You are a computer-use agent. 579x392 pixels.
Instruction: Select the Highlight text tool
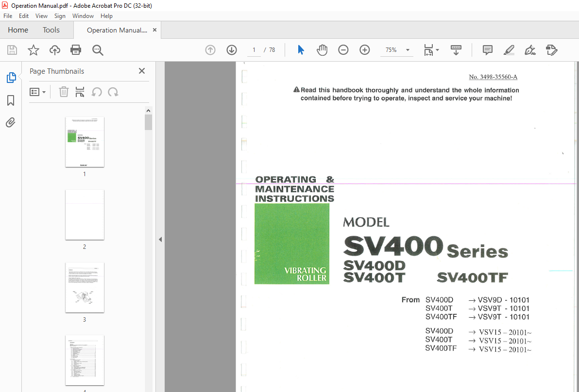pos(509,50)
